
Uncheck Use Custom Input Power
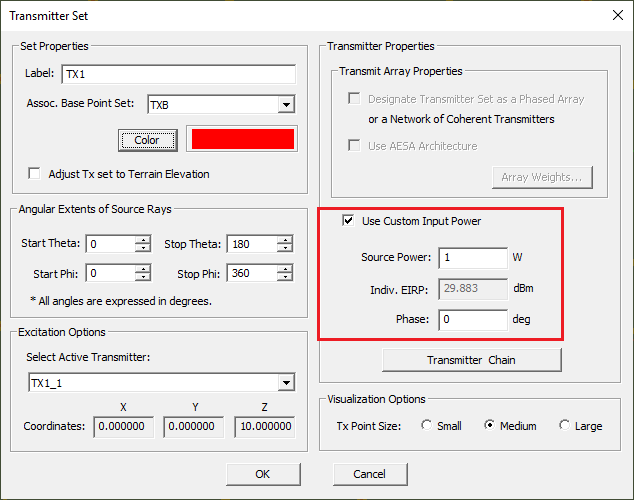coord(348,220)
